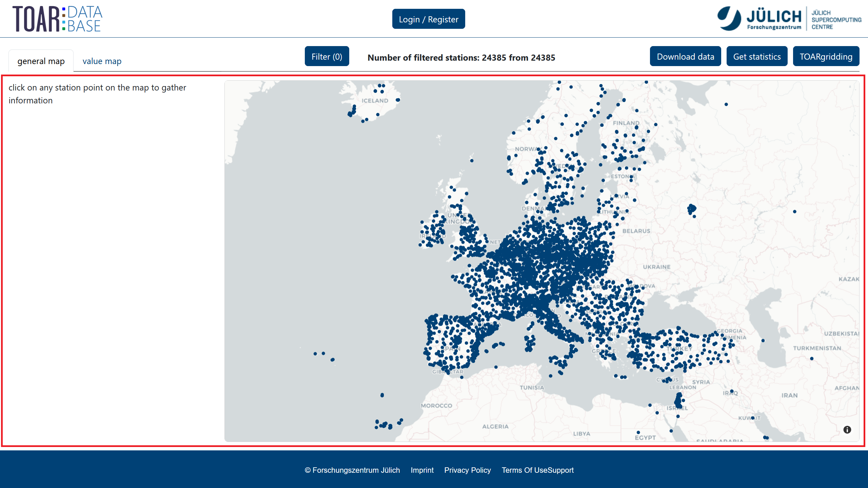Click the Forschungszentrum Jülich copyright link
The image size is (868, 488).
(352, 470)
